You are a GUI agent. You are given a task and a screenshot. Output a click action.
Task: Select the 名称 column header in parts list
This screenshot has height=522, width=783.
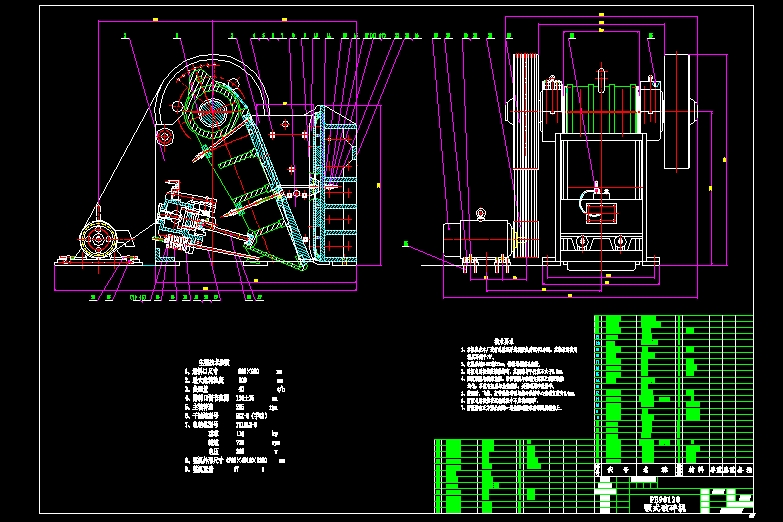[655, 470]
